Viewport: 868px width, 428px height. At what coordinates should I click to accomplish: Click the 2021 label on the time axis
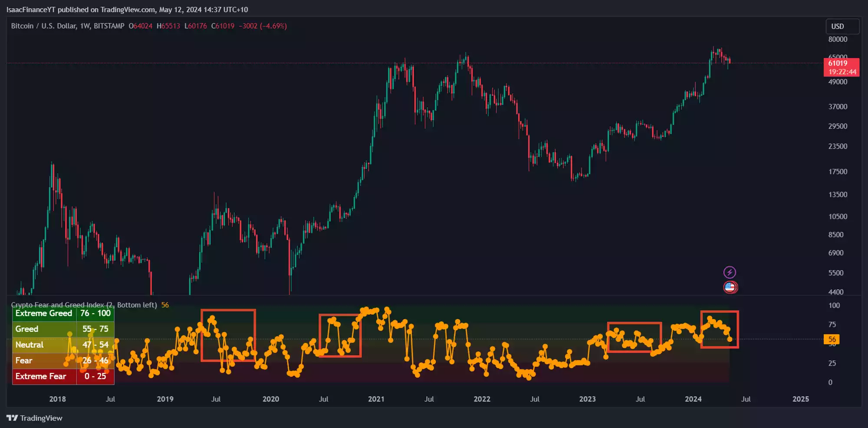point(376,399)
